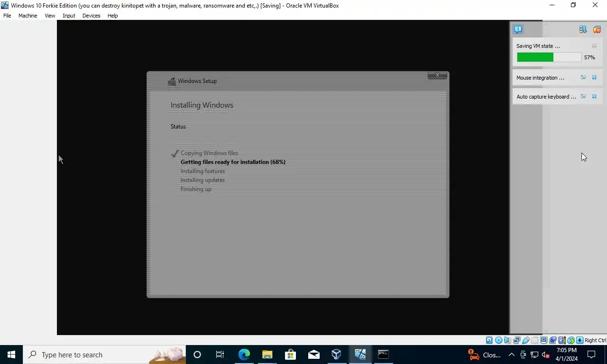Viewport: 607px width, 364px height.
Task: Open the Devices menu
Action: [x=91, y=16]
